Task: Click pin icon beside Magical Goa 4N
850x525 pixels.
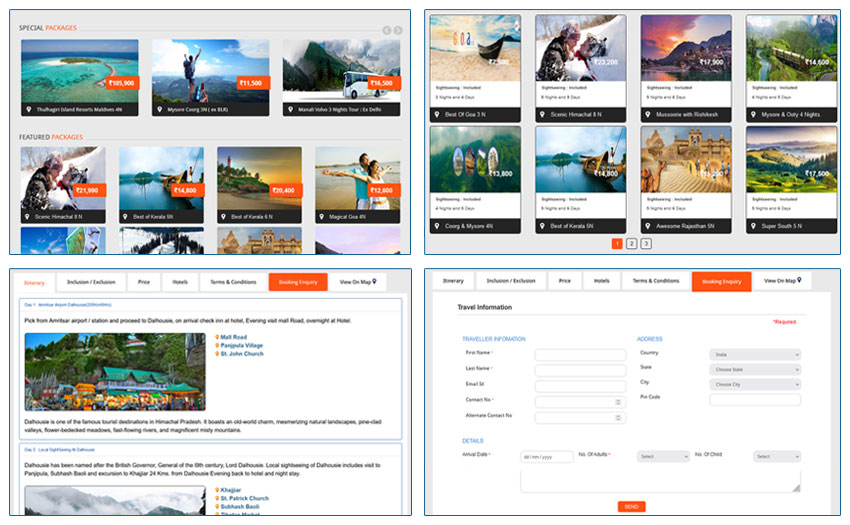Action: [321, 217]
